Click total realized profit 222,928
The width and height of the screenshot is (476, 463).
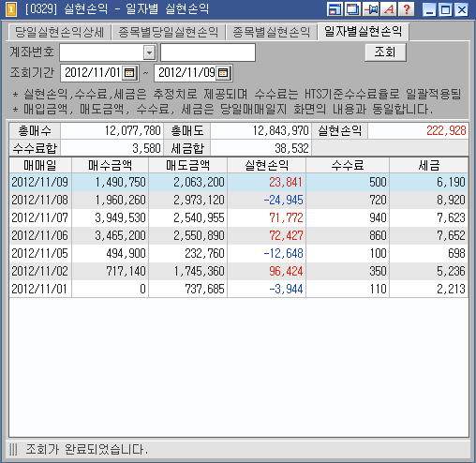(418, 130)
